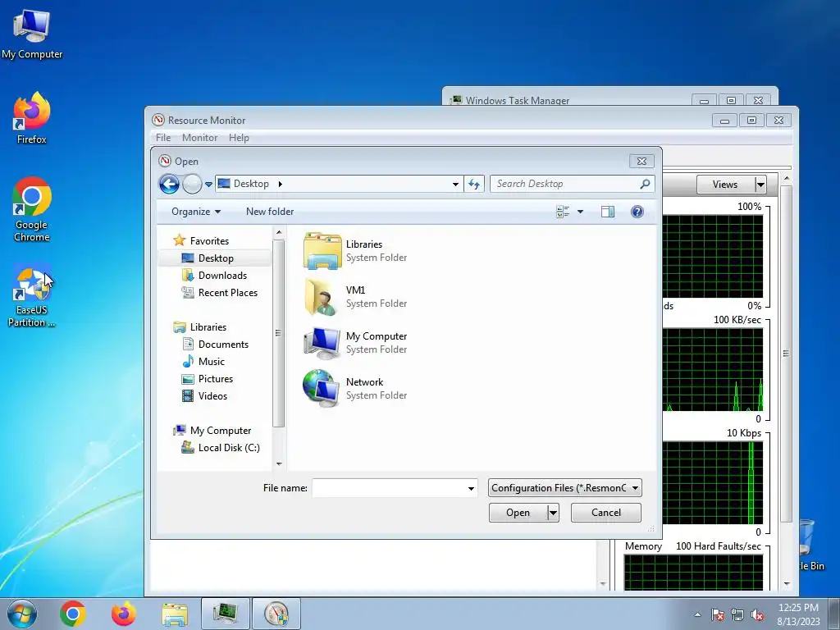This screenshot has height=630, width=840.
Task: Click the Forward arrow in Open dialog
Action: pos(192,185)
